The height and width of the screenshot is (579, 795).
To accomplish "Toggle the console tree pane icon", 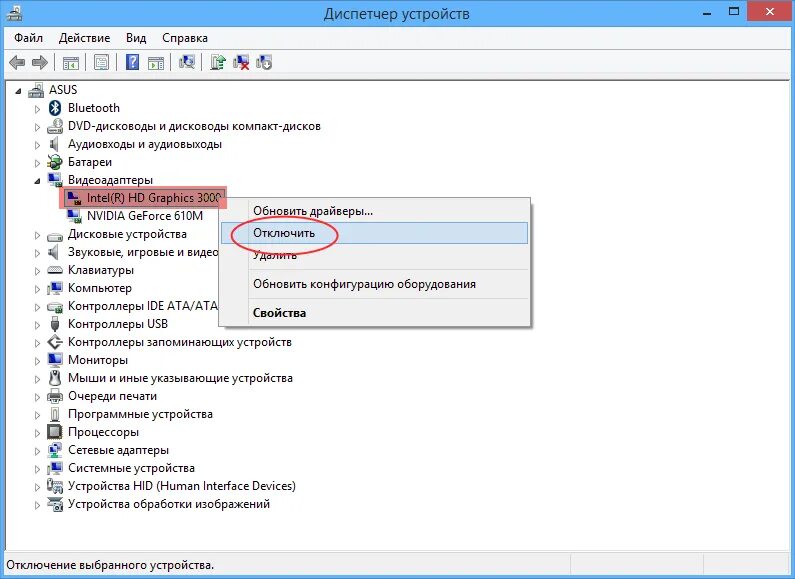I will (x=70, y=63).
